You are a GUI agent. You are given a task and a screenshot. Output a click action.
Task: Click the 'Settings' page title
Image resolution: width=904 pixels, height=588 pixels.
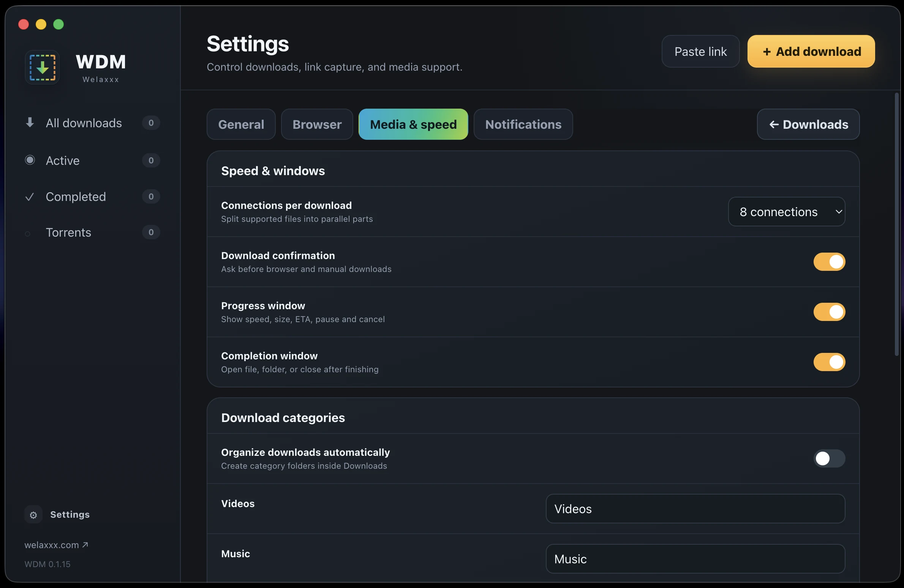tap(248, 44)
